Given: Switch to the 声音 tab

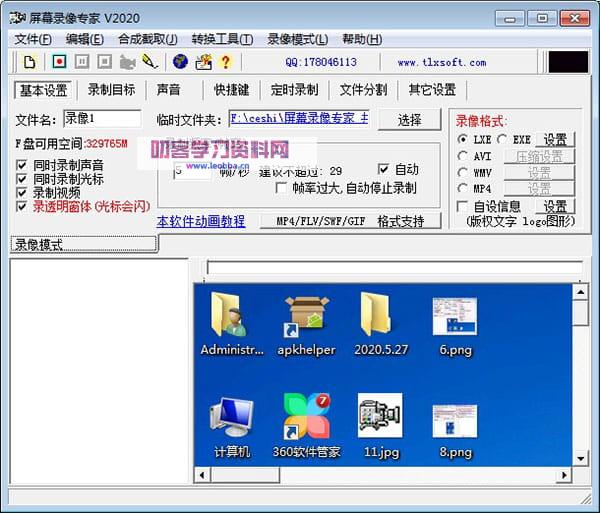Looking at the screenshot, I should [x=168, y=90].
